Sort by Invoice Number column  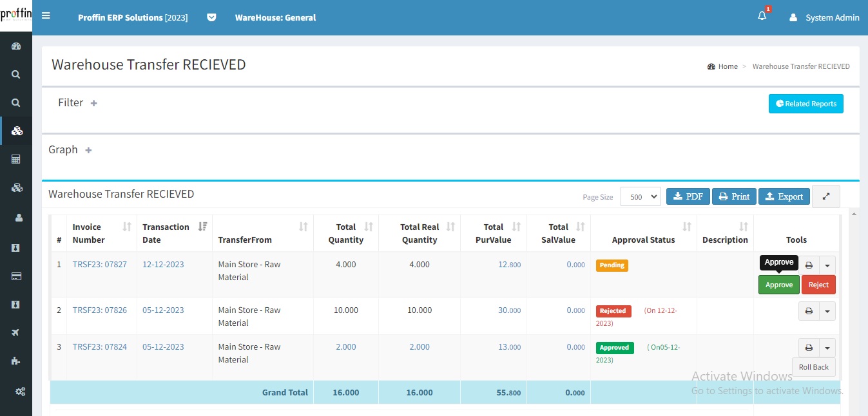tap(127, 227)
